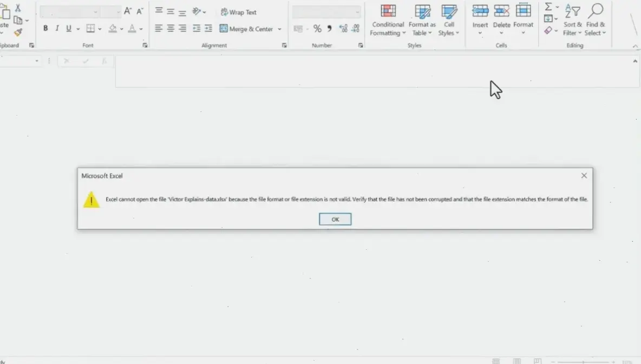The image size is (641, 364).
Task: Toggle Wrap Text option
Action: [238, 12]
